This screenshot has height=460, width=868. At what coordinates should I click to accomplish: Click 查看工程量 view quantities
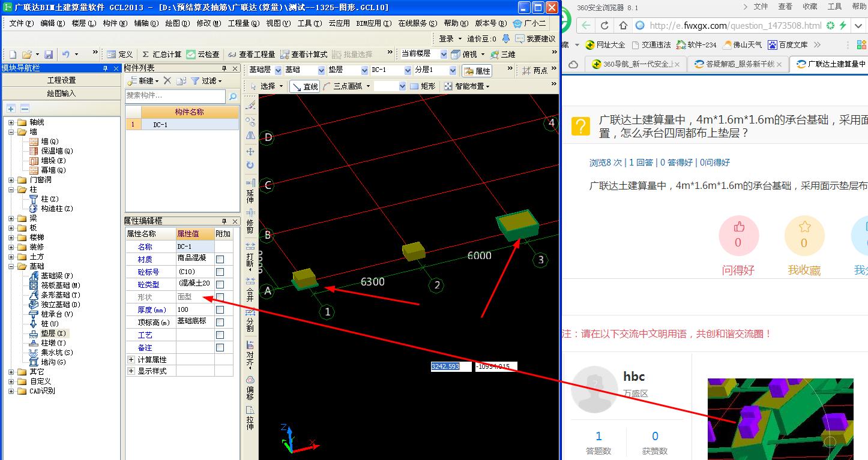pos(252,54)
